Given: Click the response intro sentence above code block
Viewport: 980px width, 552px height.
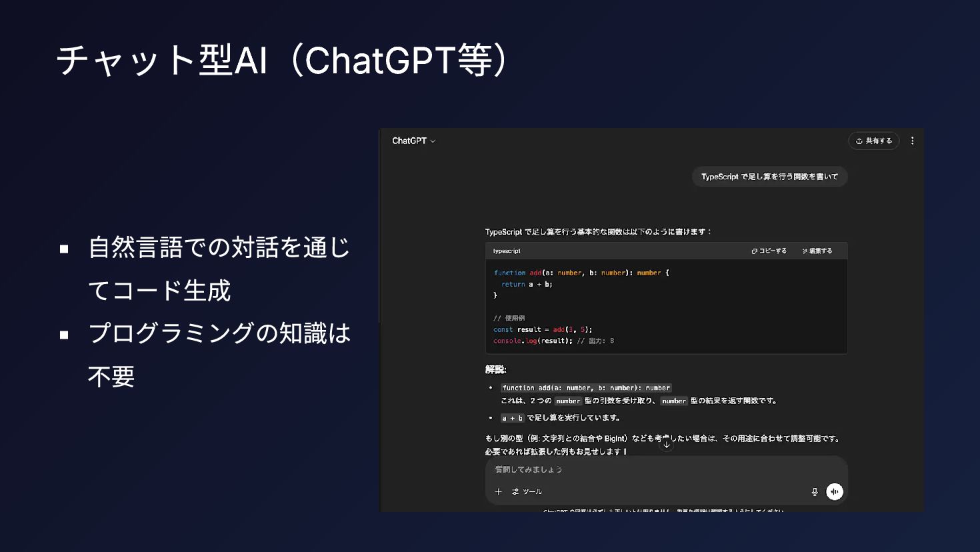Looking at the screenshot, I should pyautogui.click(x=598, y=231).
